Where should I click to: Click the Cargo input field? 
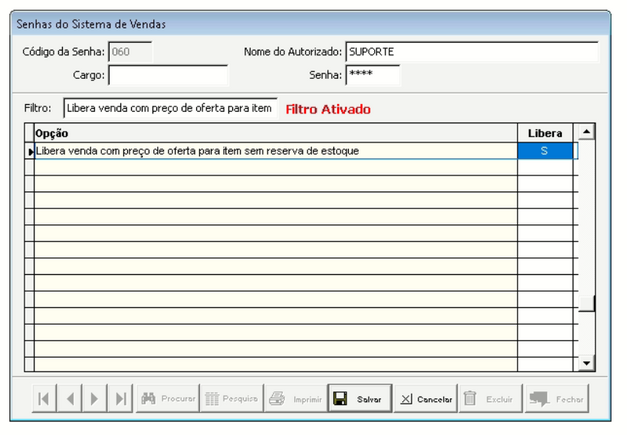point(168,75)
